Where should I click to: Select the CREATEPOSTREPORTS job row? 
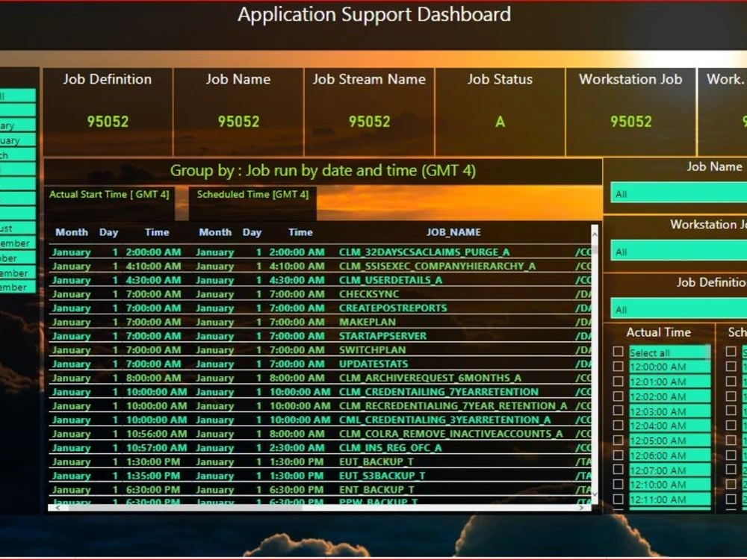320,308
